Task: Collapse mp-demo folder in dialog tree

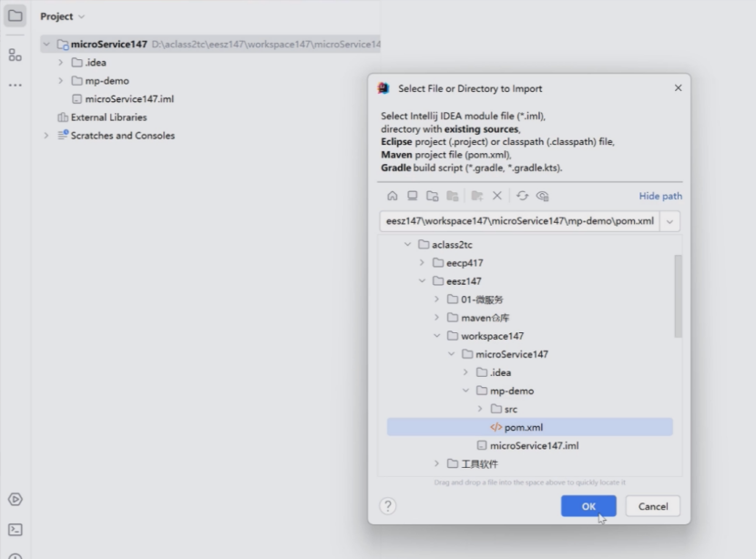Action: pyautogui.click(x=465, y=391)
